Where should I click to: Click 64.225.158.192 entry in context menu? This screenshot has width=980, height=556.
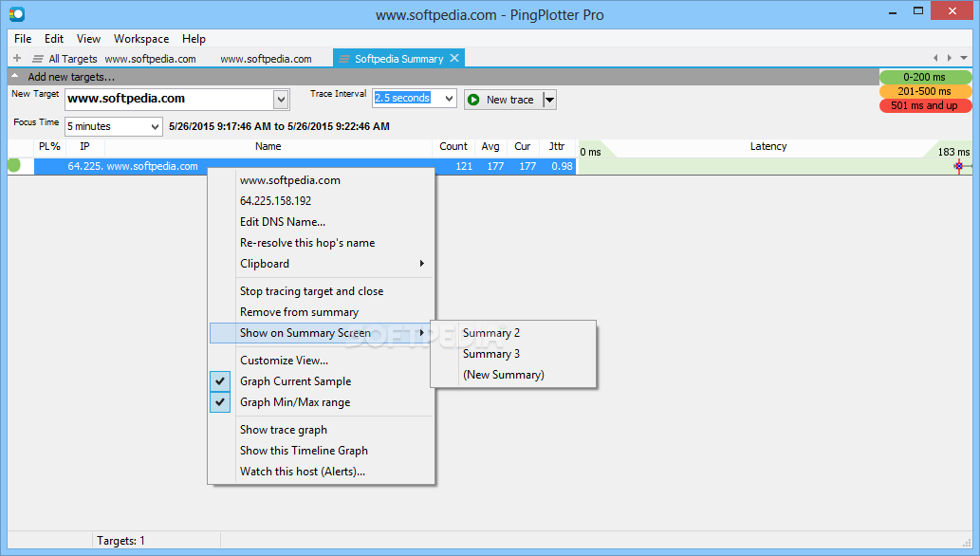(276, 201)
